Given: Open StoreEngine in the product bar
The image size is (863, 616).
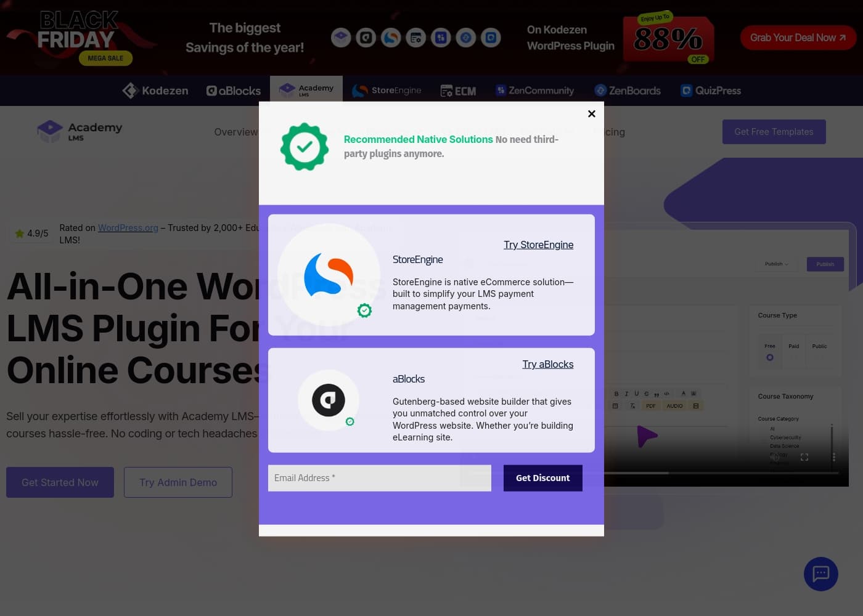Looking at the screenshot, I should 387,91.
